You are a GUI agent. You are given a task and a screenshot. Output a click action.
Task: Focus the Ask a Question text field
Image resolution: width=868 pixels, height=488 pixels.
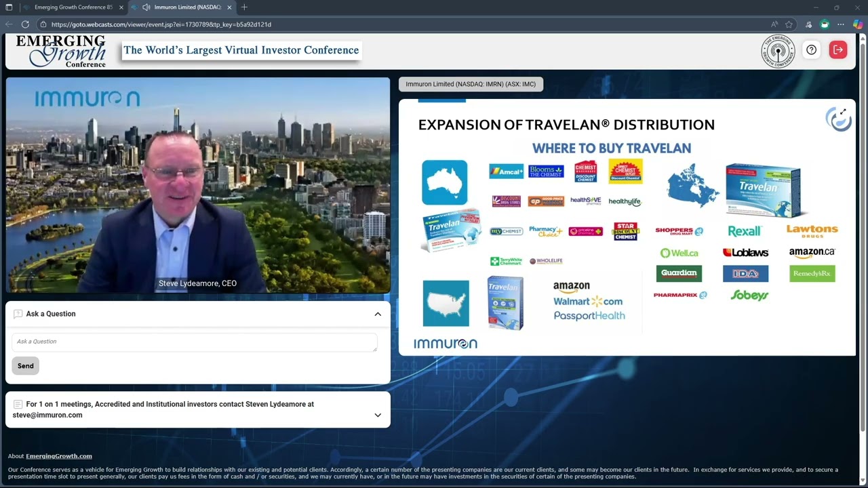pos(195,342)
